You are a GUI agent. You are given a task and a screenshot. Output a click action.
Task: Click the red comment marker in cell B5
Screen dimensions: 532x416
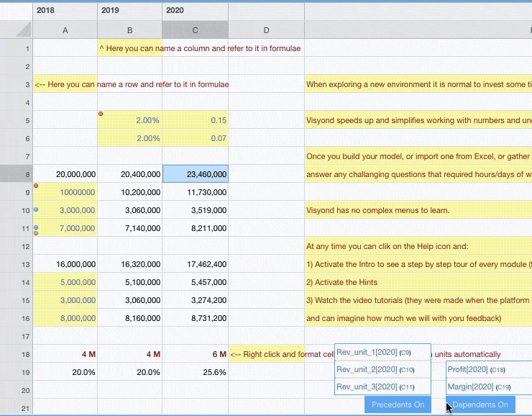click(101, 114)
